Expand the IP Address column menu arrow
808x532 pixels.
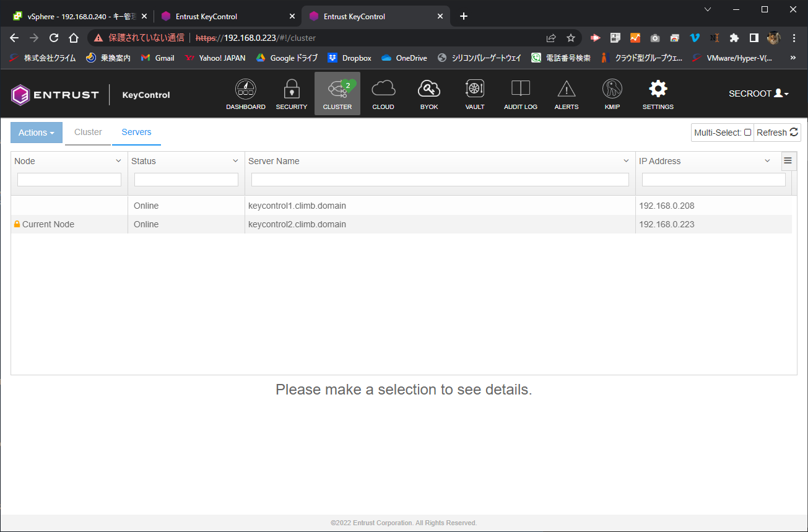(x=768, y=161)
